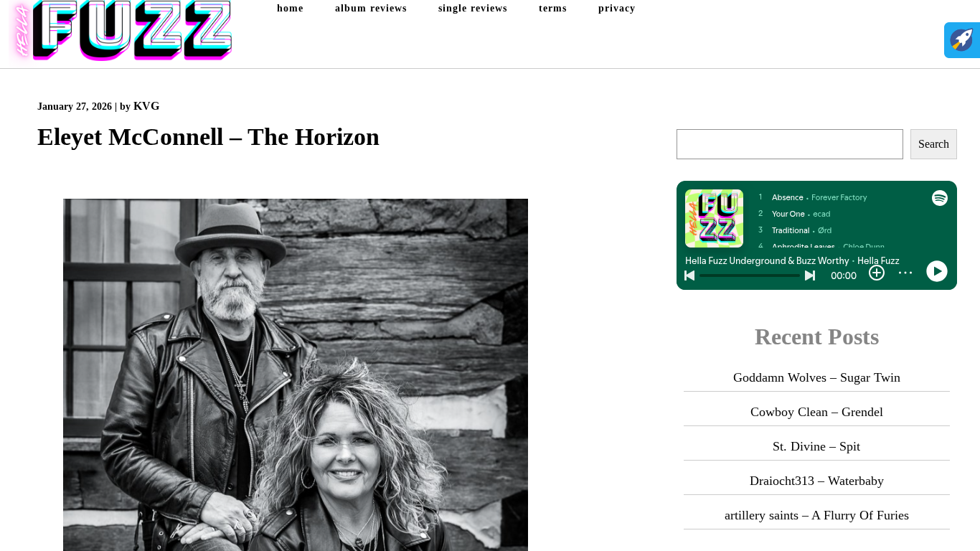The image size is (980, 551).
Task: Open Cowboy Clean – Grendel post
Action: (816, 412)
